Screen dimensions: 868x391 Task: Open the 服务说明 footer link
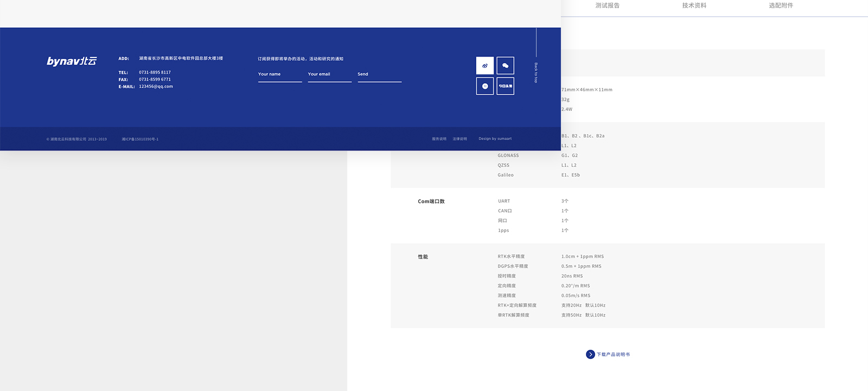pyautogui.click(x=439, y=139)
